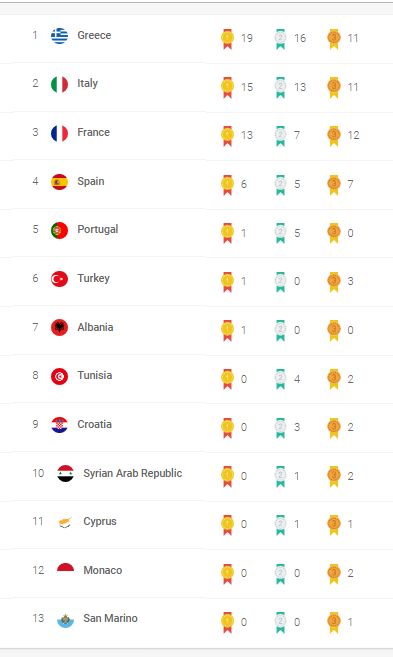
Task: Click the Portugal flag icon
Action: point(59,230)
